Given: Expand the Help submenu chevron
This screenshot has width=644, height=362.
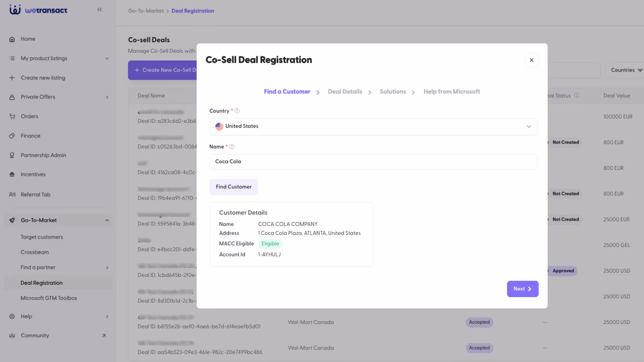Looking at the screenshot, I should coord(107,317).
